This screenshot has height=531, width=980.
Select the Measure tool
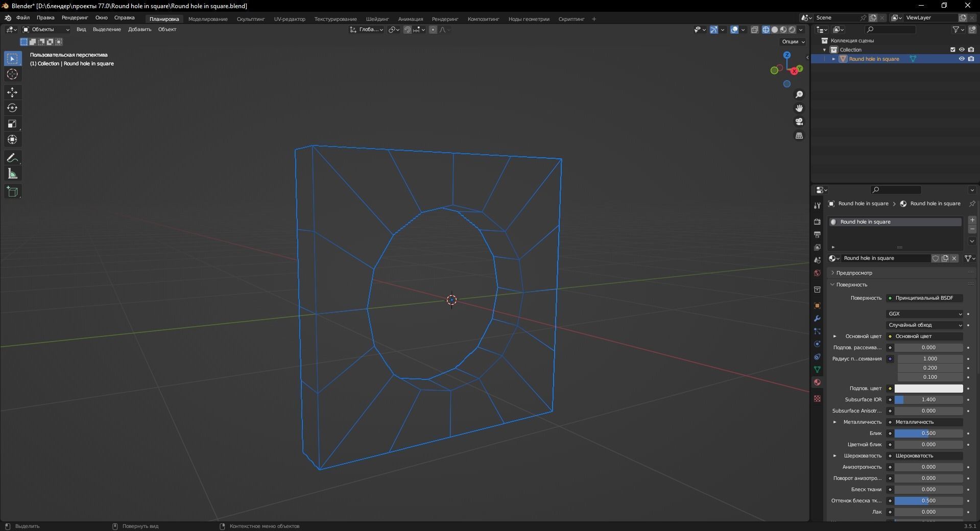12,174
